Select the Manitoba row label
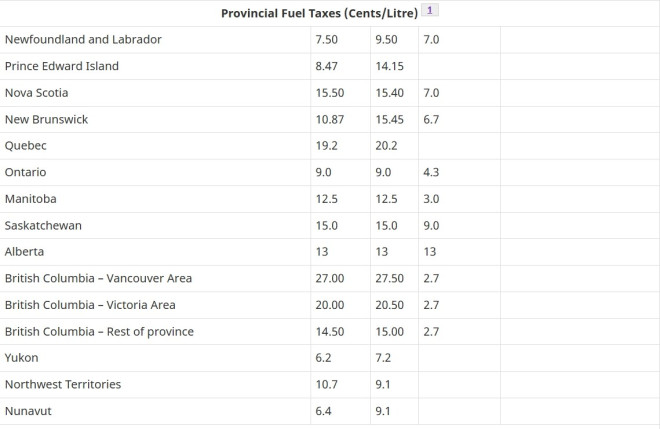660x429 pixels. tap(31, 199)
